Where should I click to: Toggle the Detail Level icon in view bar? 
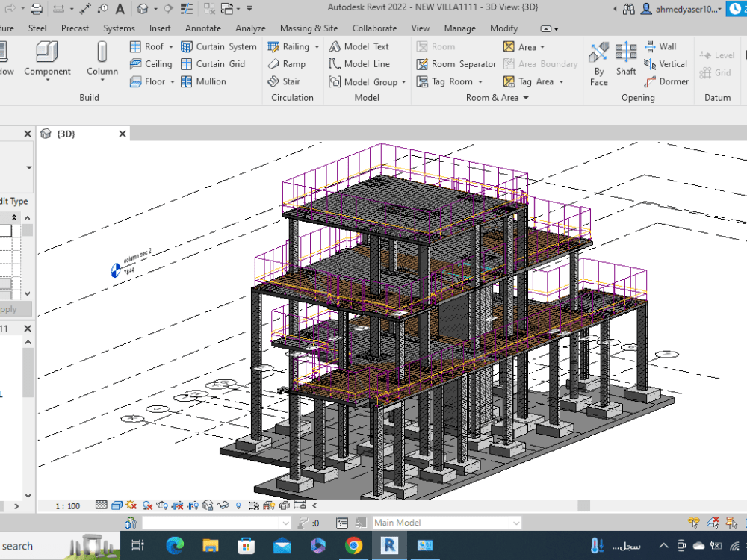click(x=101, y=505)
